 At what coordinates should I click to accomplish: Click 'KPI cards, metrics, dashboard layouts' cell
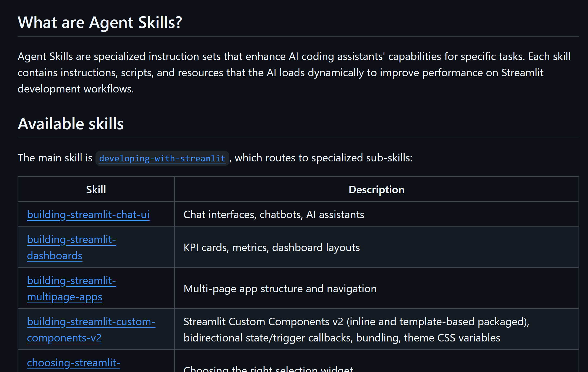tap(272, 248)
